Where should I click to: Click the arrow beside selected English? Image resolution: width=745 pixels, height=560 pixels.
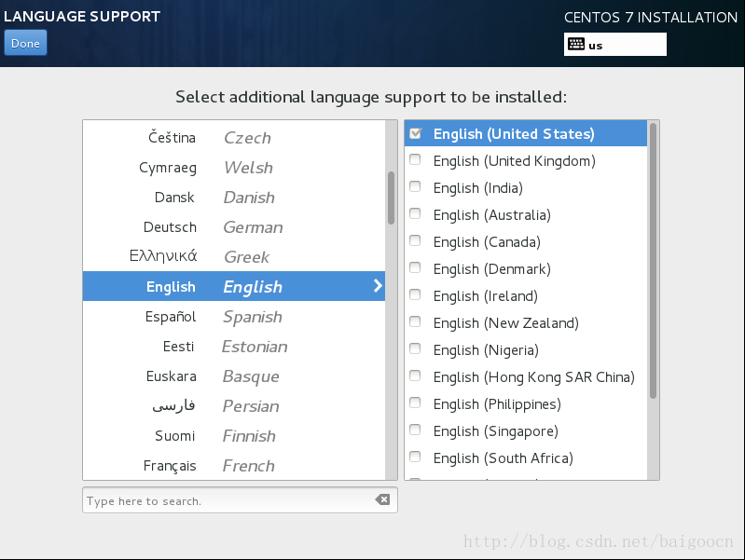[378, 286]
